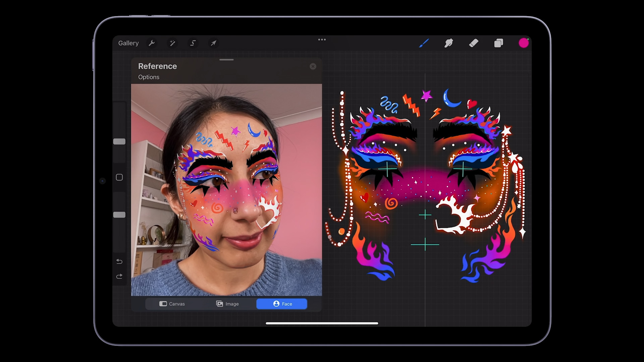Switch Reference companion to Image mode
Screen dimensions: 644x362
click(x=227, y=304)
